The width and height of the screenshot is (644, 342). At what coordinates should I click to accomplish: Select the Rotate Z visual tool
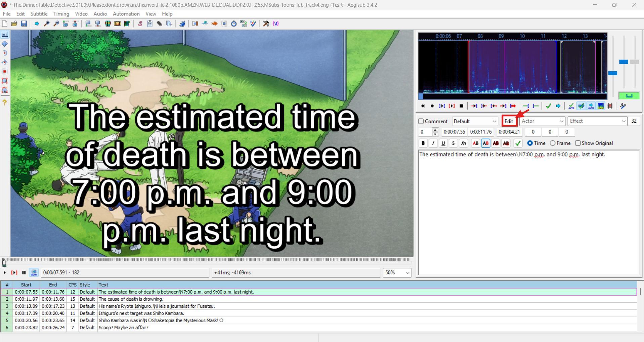5,53
